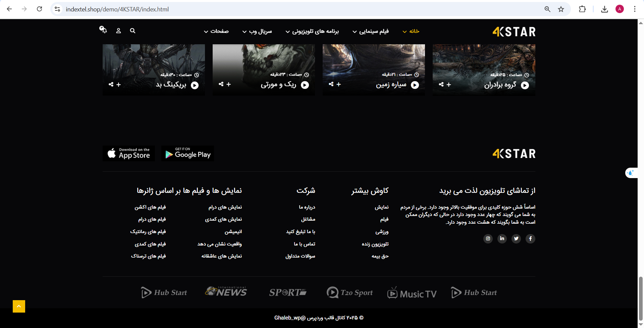Open the خانه menu item
644x328 pixels.
[x=411, y=32]
